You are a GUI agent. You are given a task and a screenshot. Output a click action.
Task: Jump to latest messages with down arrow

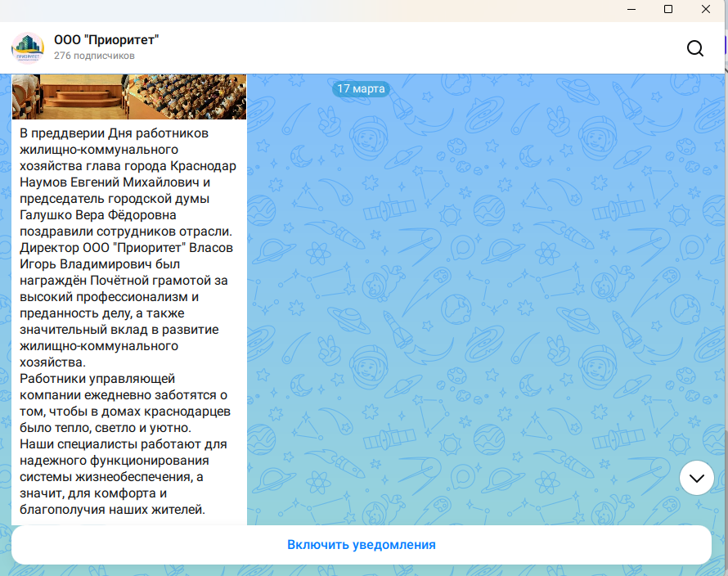pyautogui.click(x=696, y=478)
